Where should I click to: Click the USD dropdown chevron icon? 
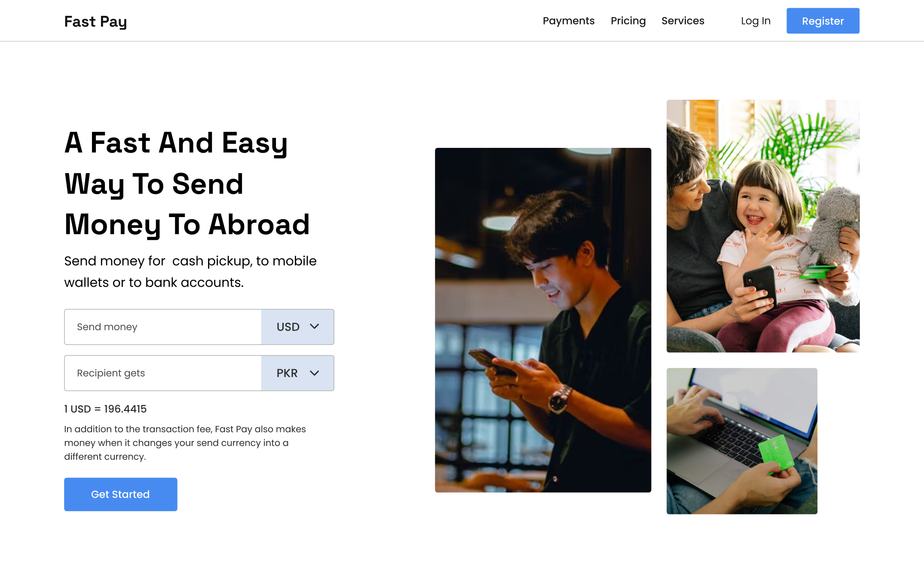[314, 327]
